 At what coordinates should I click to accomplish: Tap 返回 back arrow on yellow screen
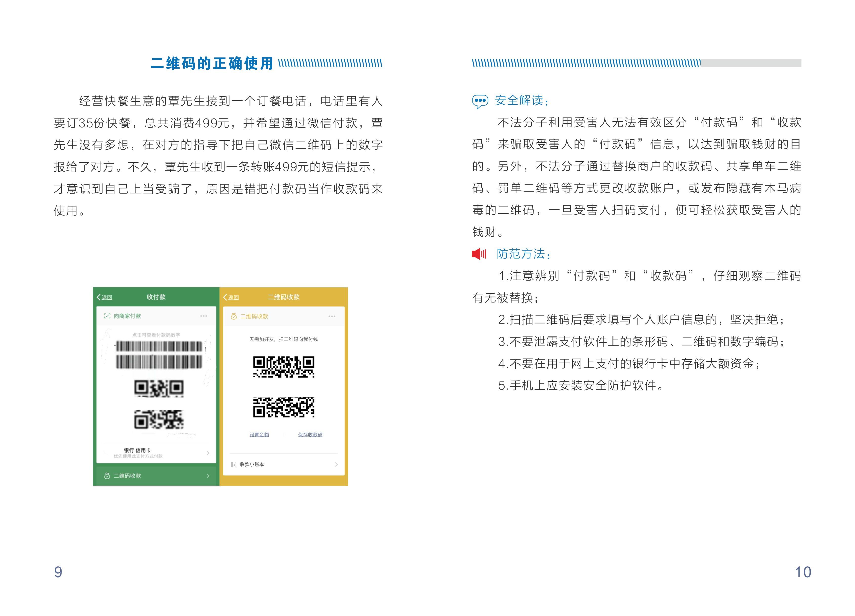click(x=225, y=297)
